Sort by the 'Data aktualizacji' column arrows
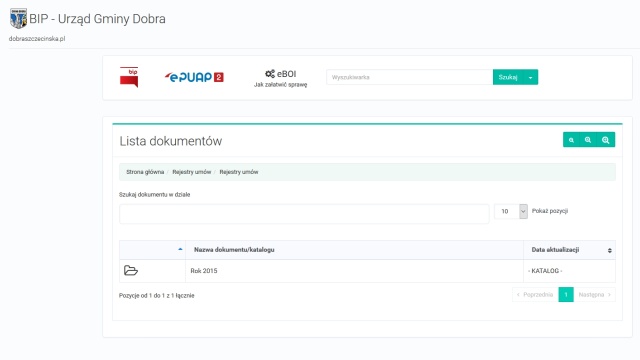Screen dimensions: 640x360 click(x=609, y=250)
